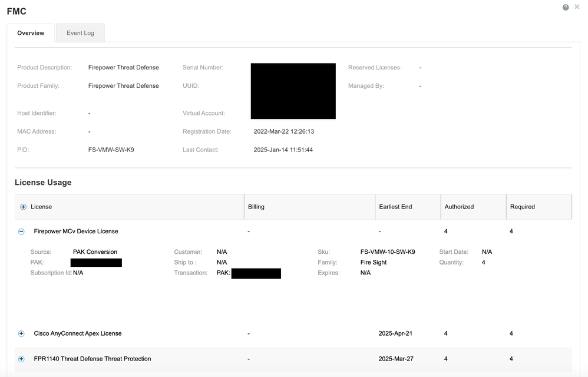588x377 pixels.
Task: Switch to the Overview tab
Action: 31,33
